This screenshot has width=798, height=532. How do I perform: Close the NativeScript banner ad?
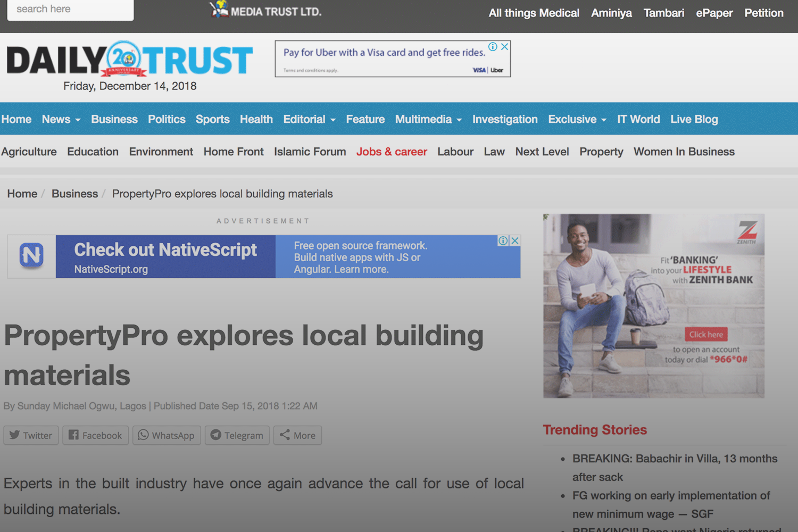515,240
